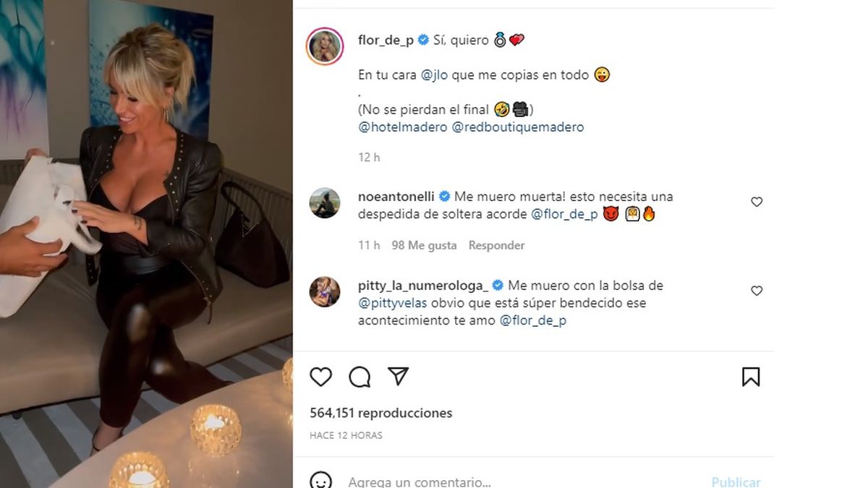Open pitty_la_numerologa_ avatar
Screen dimensions: 868x488
pyautogui.click(x=325, y=292)
